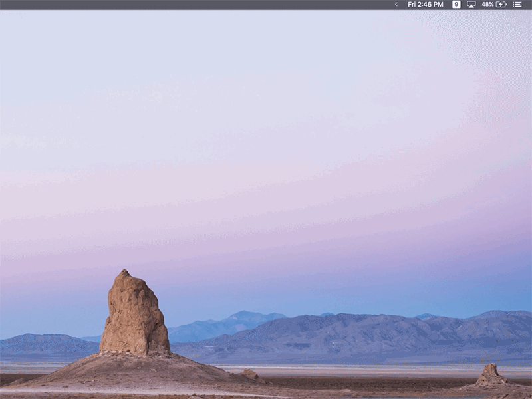The height and width of the screenshot is (399, 532).
Task: Open the calendar icon showing 9
Action: [x=456, y=5]
